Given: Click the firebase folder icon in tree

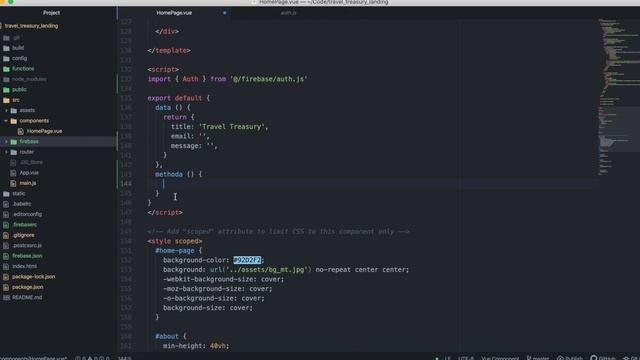Looking at the screenshot, I should tap(13, 142).
